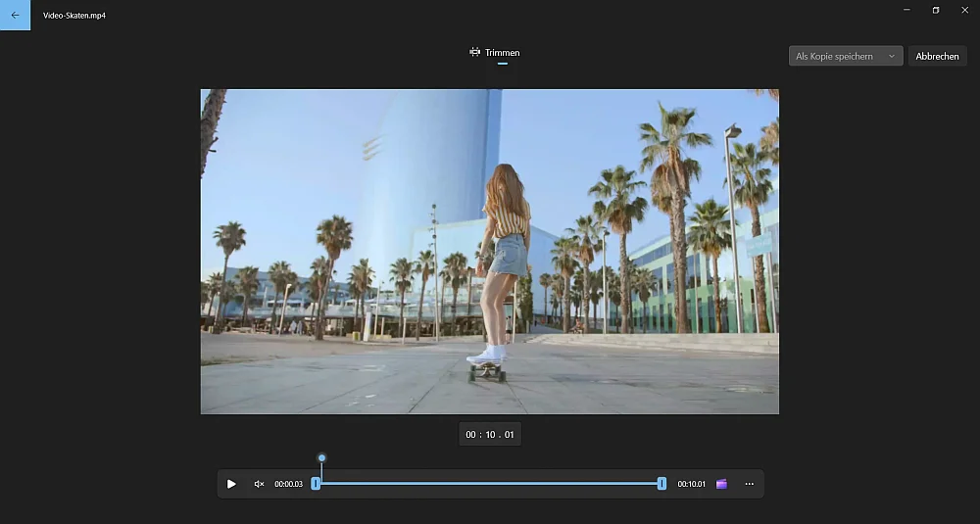This screenshot has height=524, width=980.
Task: Click the middle of the blue trim timeline
Action: [489, 484]
